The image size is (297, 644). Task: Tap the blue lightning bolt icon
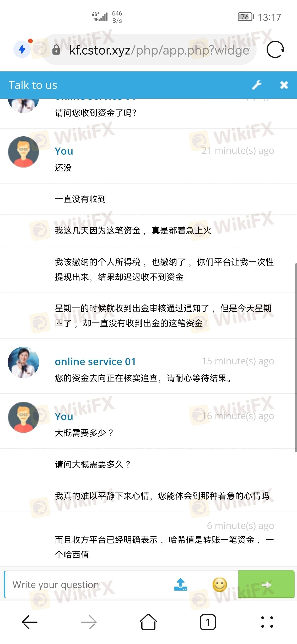point(22,49)
